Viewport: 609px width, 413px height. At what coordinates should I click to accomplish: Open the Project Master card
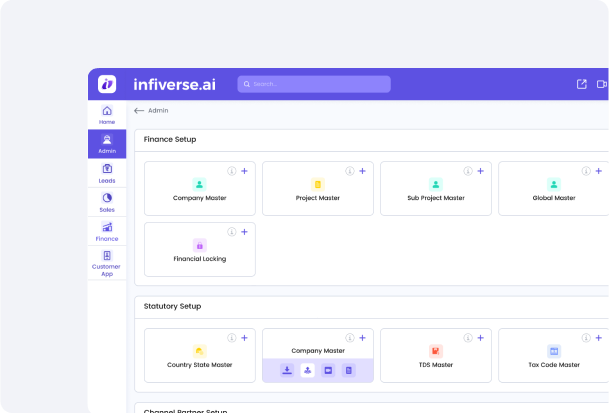pos(318,189)
